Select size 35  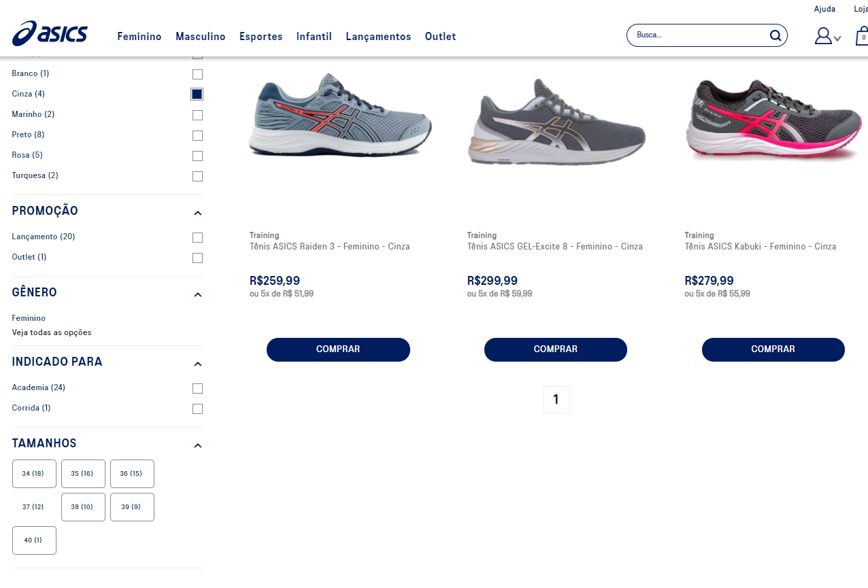click(83, 474)
